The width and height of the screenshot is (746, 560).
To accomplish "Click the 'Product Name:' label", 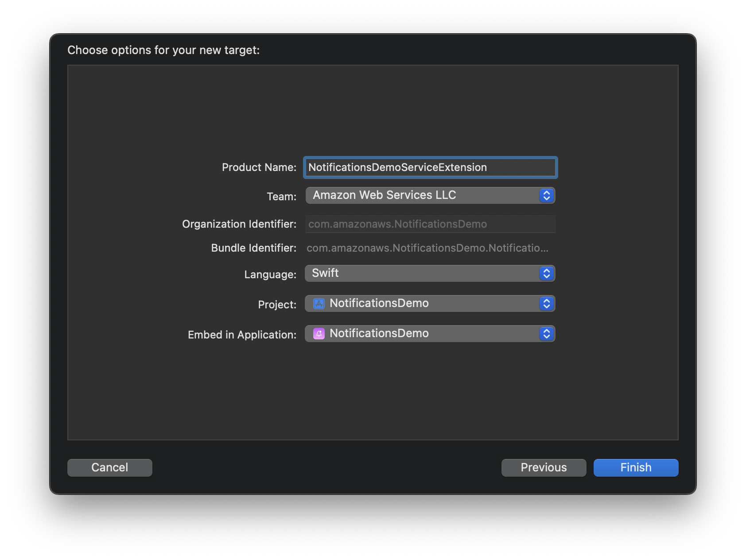I will tap(259, 167).
